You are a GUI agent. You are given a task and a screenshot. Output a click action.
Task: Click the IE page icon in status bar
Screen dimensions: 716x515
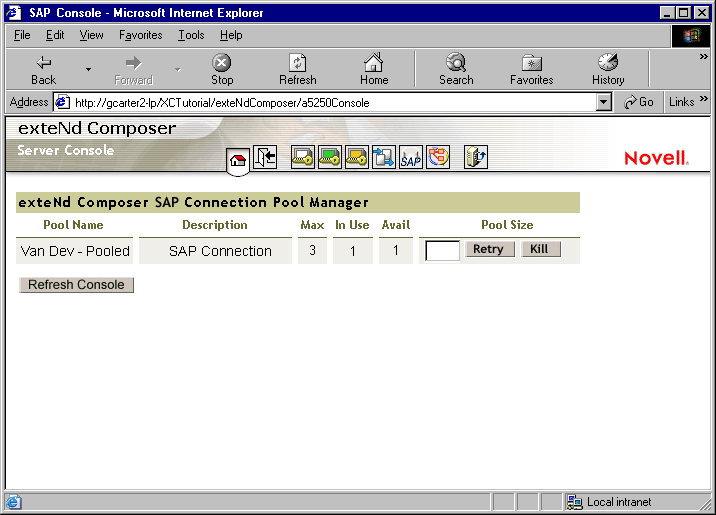click(x=13, y=502)
